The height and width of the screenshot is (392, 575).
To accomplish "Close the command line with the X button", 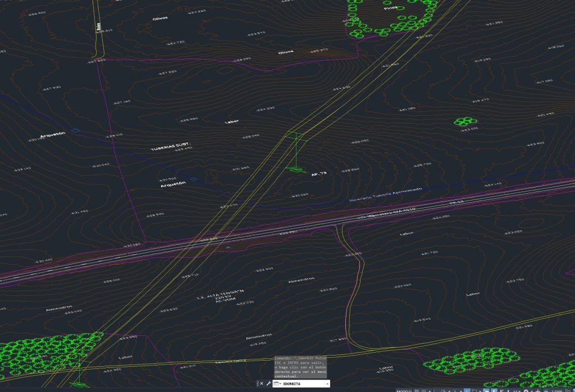I will coord(262,382).
